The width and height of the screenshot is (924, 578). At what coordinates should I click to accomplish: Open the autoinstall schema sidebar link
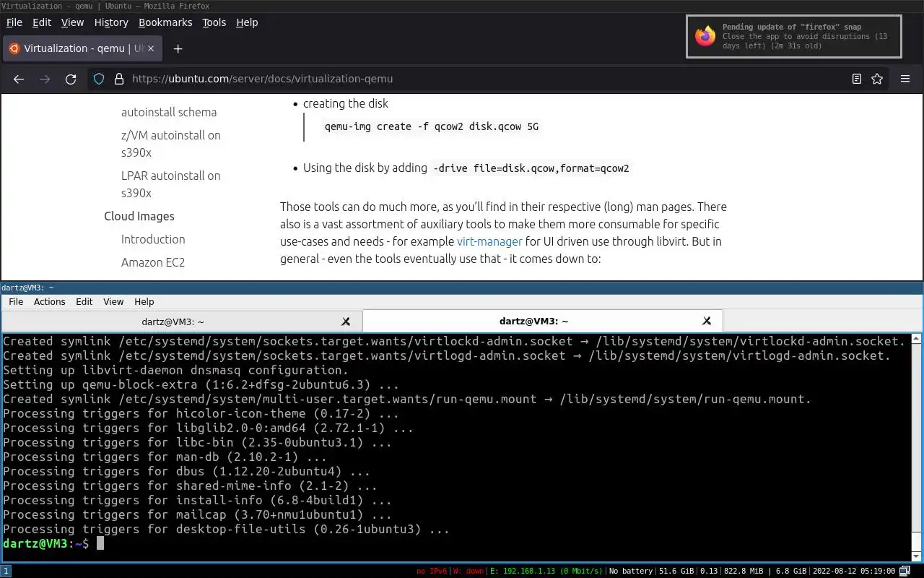point(169,112)
